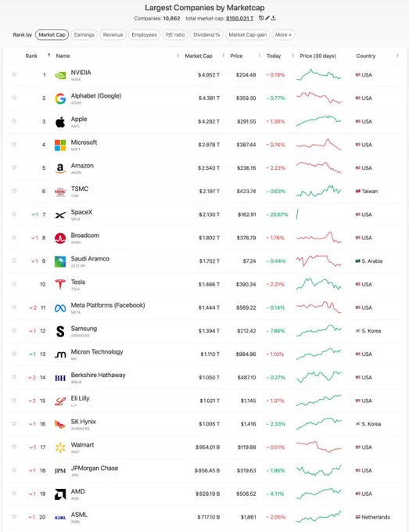
Task: Click the history icon beside total market cap
Action: [261, 18]
